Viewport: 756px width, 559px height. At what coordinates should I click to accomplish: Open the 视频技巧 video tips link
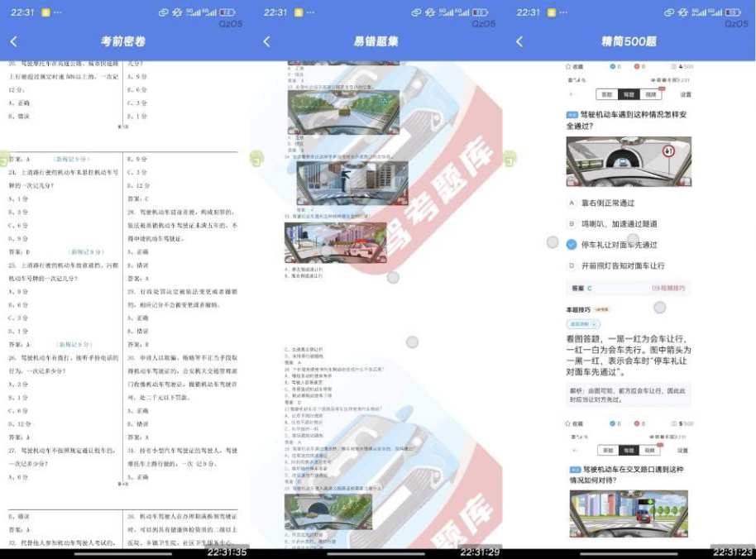(670, 289)
